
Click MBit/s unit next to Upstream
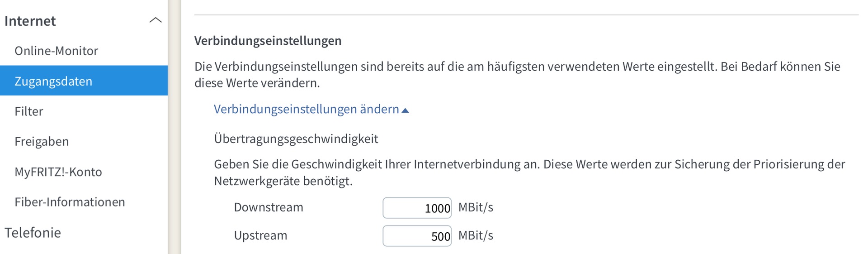[476, 235]
